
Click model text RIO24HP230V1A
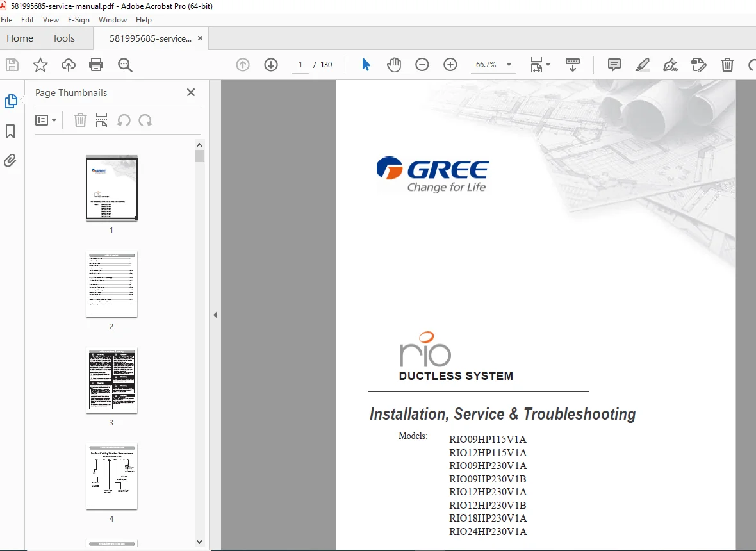[x=488, y=532]
